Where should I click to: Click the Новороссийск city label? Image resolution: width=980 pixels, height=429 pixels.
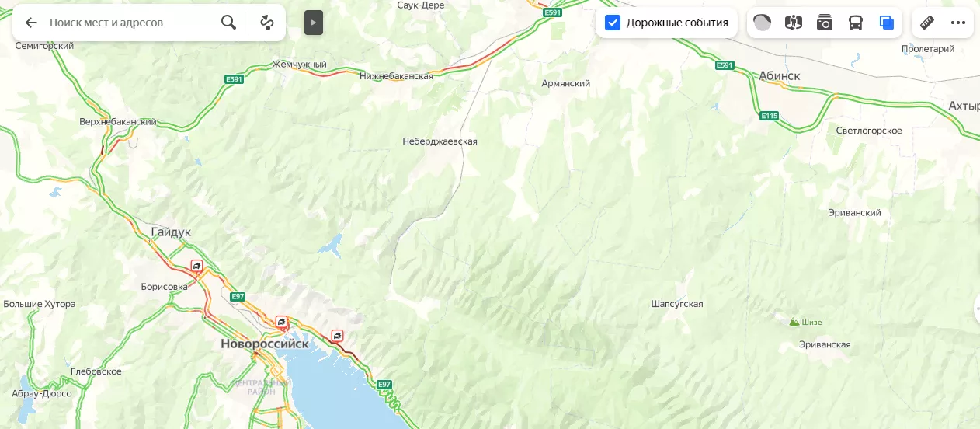coord(264,344)
